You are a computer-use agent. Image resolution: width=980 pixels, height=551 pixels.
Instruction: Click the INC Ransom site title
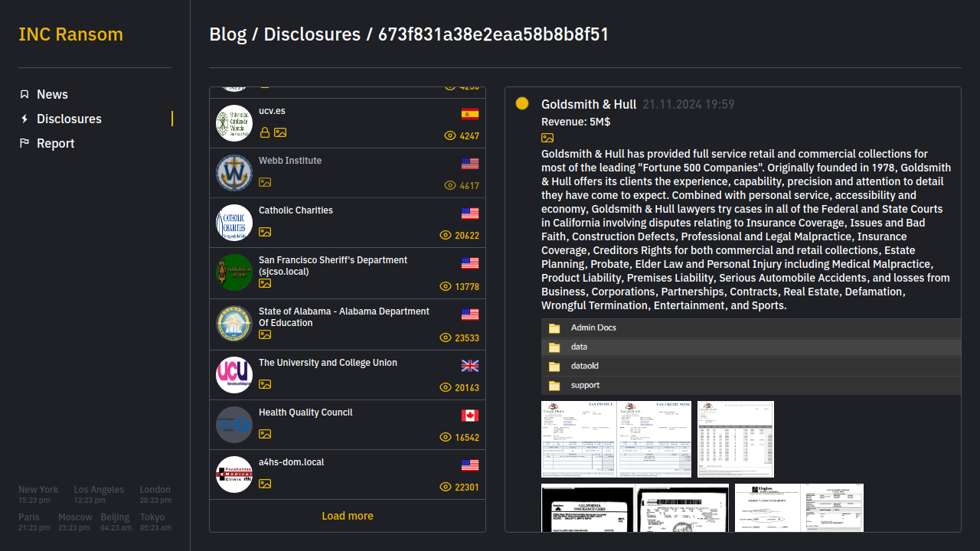click(70, 34)
